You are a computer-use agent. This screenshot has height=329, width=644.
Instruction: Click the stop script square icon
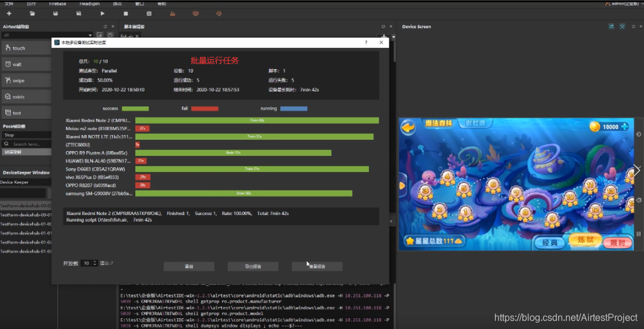pyautogui.click(x=126, y=14)
